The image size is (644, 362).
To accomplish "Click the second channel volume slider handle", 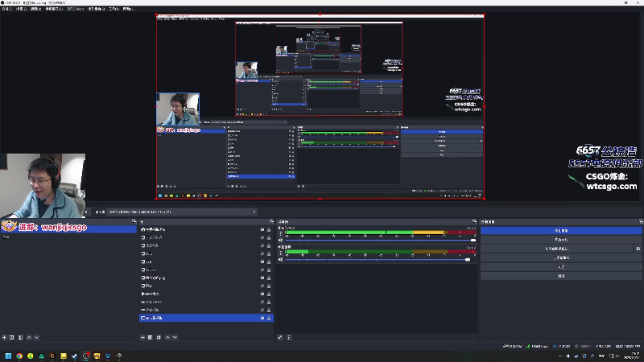I will (468, 259).
